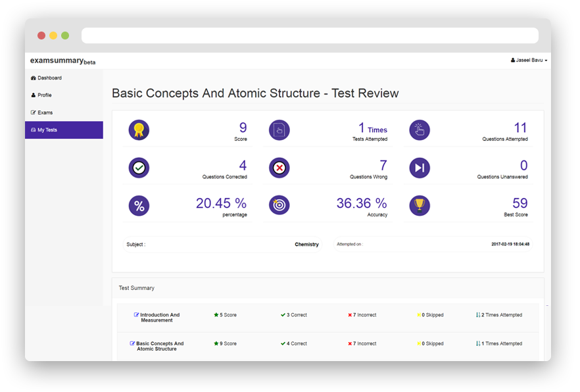Click the edit icon beside Basic Concepts And Atomic Structure
The image size is (580, 392).
point(132,343)
